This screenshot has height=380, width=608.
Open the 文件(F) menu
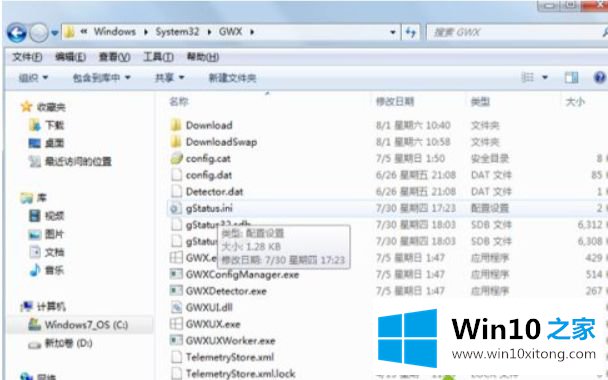click(27, 57)
